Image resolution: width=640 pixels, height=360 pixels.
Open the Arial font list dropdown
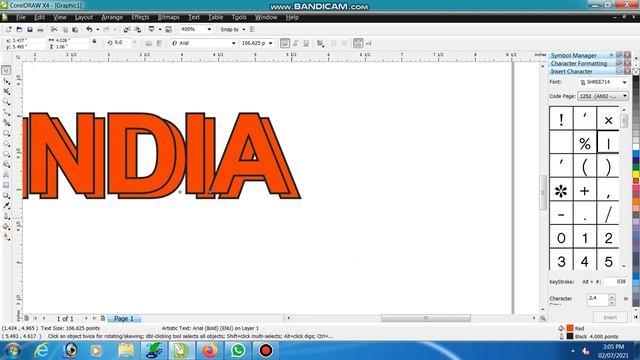[x=233, y=43]
